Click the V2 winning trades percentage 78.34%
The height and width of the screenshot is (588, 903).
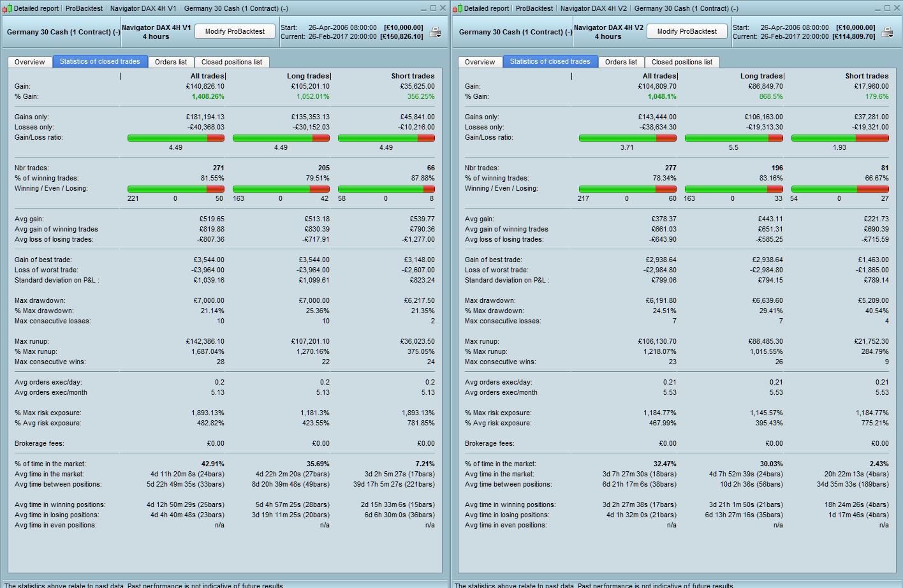coord(664,178)
